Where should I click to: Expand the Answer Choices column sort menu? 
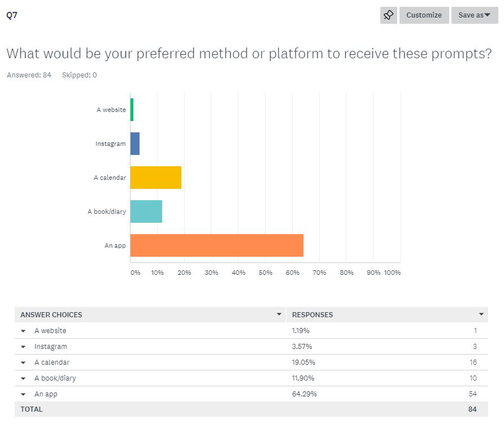coord(279,314)
